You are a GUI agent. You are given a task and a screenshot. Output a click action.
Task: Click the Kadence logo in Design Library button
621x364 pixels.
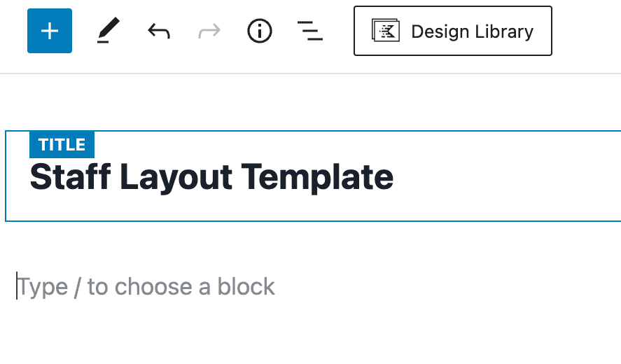385,31
